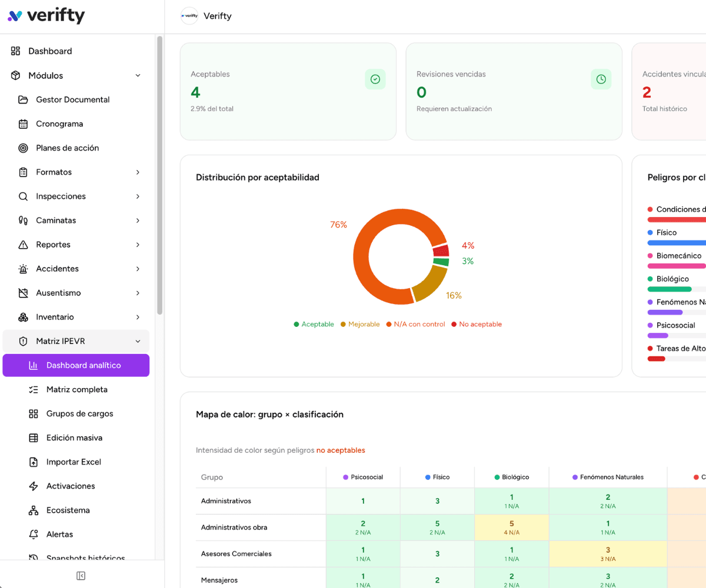Click the Aceptables check circle icon
The width and height of the screenshot is (706, 588).
pos(375,79)
